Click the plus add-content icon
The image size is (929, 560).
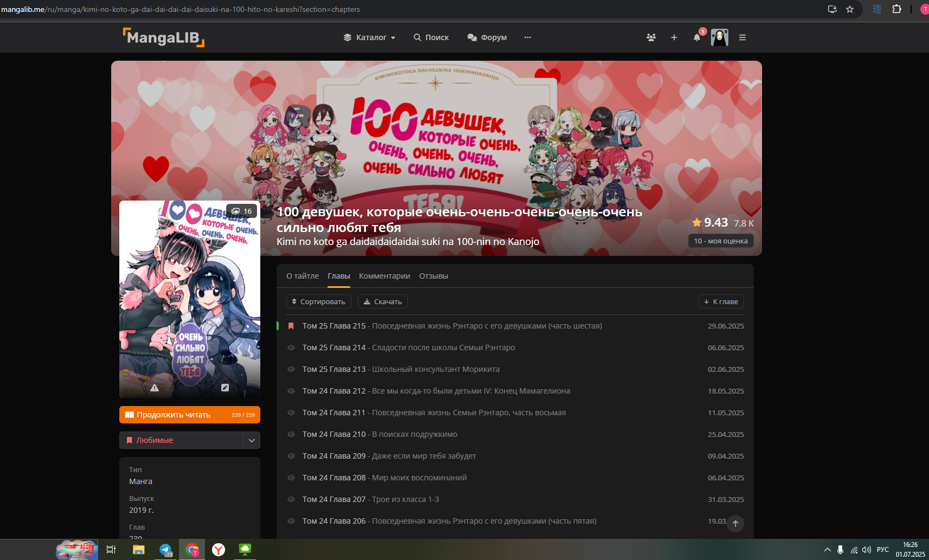674,37
